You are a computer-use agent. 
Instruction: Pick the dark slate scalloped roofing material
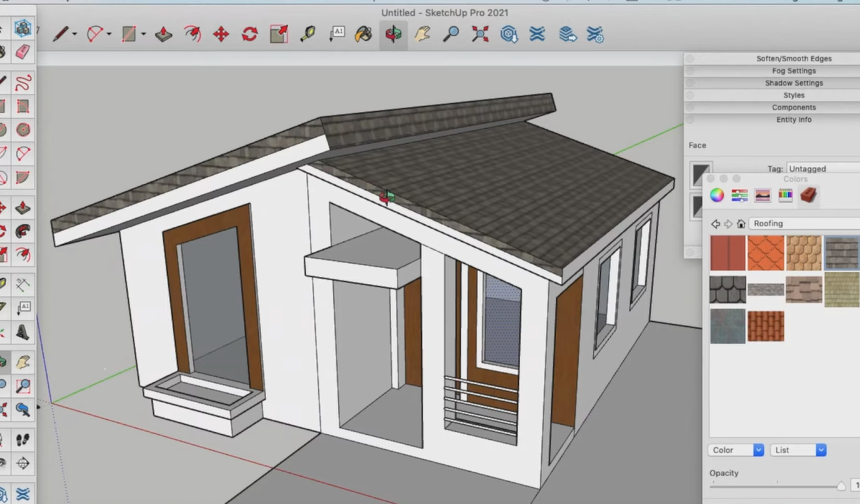727,290
